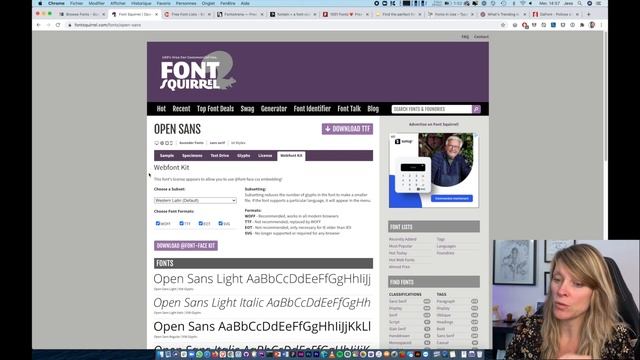Viewport: 640px width, 360px height.
Task: Toggle the EOT format checkbox
Action: point(201,223)
